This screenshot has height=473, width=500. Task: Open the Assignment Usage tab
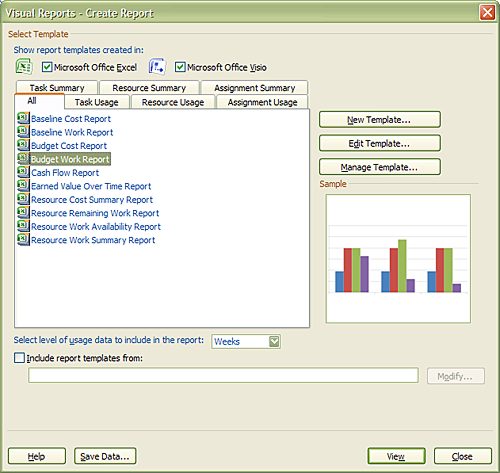pos(262,102)
